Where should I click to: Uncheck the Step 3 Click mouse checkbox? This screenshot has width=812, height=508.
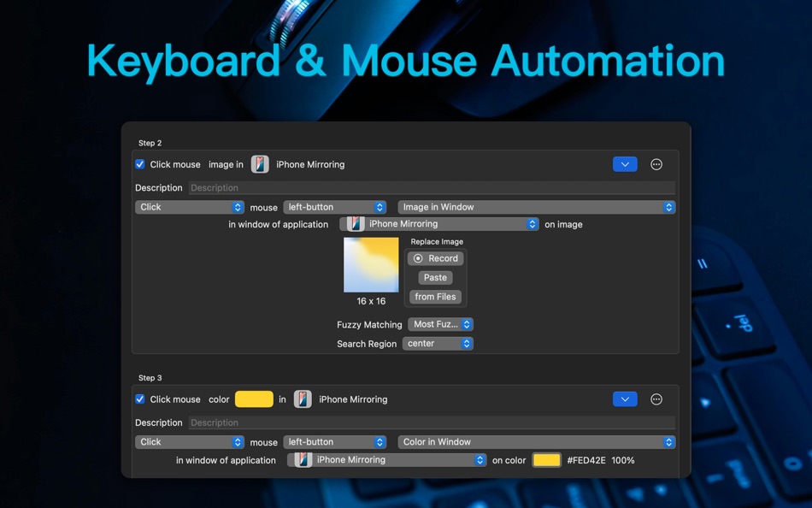pos(140,399)
